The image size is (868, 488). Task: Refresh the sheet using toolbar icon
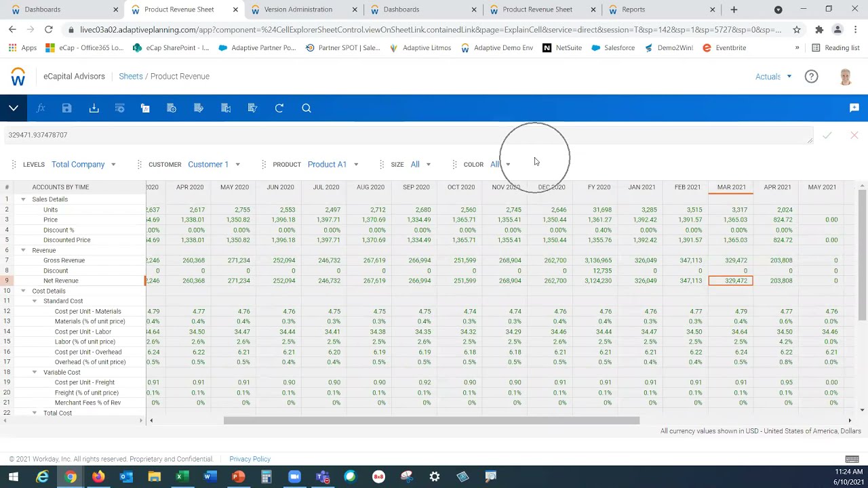279,108
